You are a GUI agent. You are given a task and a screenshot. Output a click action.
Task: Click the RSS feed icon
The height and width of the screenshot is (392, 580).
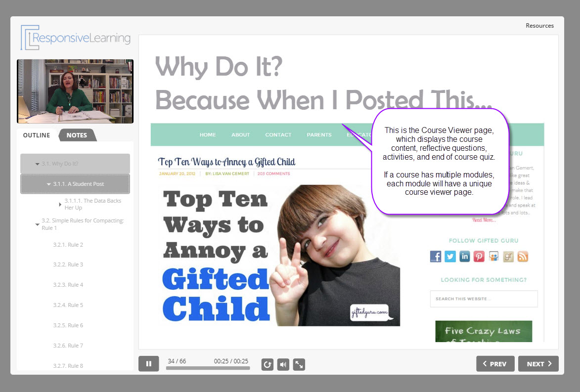(523, 256)
